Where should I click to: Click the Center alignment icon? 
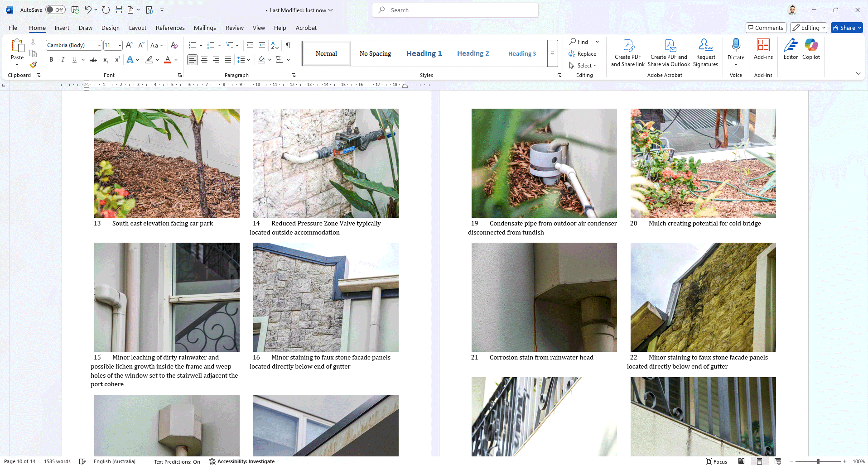[x=204, y=60]
